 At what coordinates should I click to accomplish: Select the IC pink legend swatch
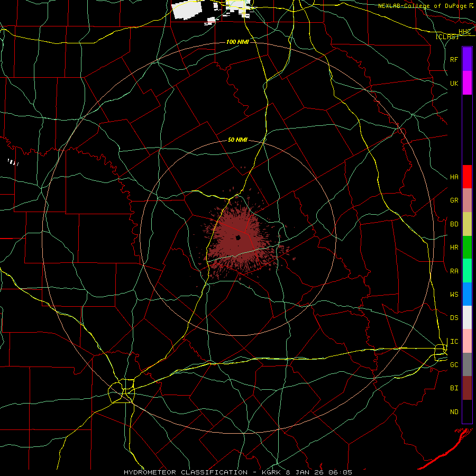click(x=467, y=341)
